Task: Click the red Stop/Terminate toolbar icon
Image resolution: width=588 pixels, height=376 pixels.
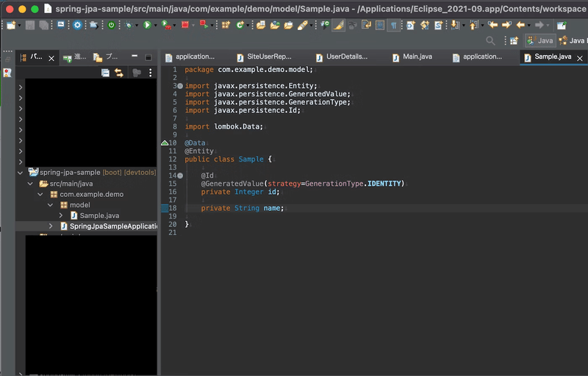Action: coord(184,25)
